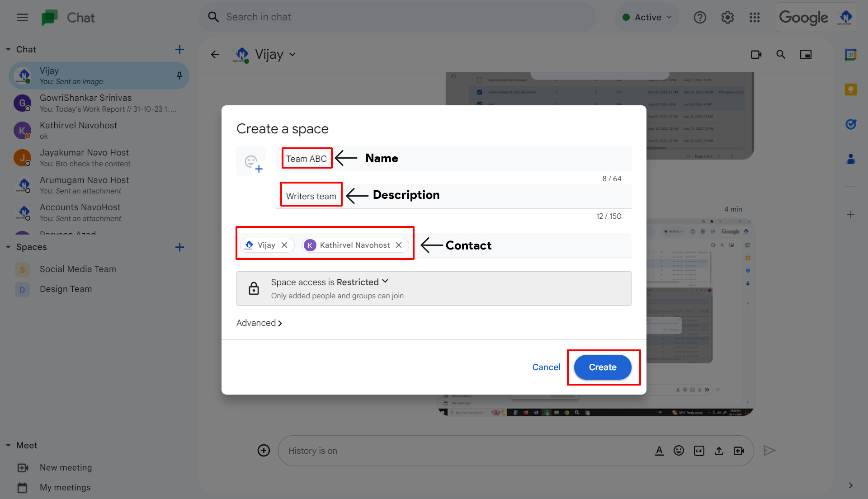Click the Team ABC name field
This screenshot has height=499, width=868.
pyautogui.click(x=307, y=159)
